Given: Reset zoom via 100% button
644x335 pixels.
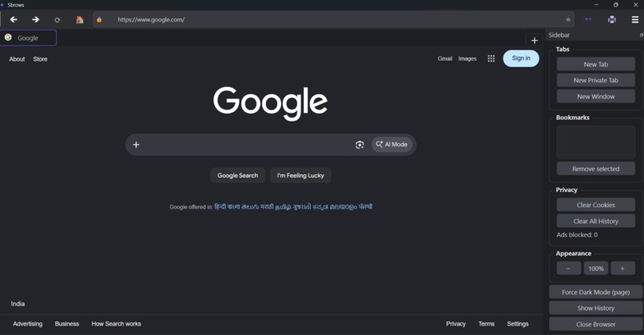Looking at the screenshot, I should click(596, 269).
